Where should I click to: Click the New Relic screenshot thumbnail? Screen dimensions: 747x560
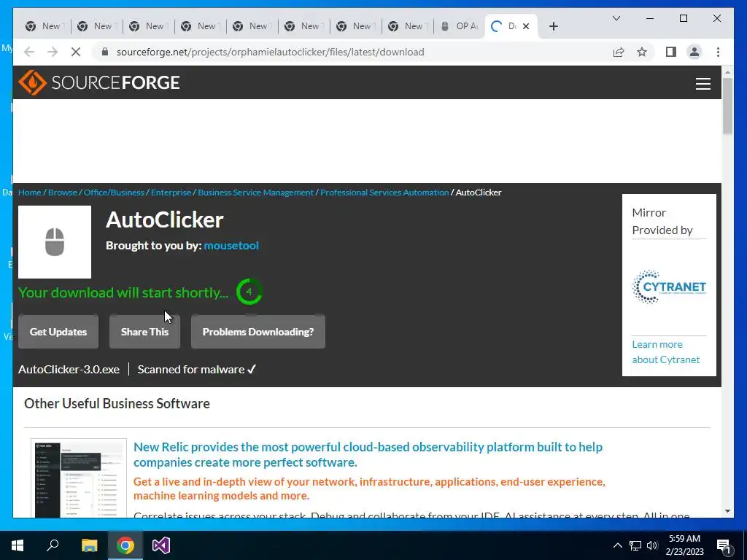tap(79, 478)
